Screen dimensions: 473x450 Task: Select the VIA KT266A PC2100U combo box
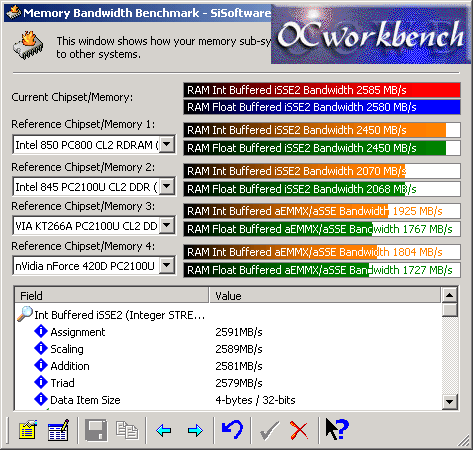(x=94, y=225)
